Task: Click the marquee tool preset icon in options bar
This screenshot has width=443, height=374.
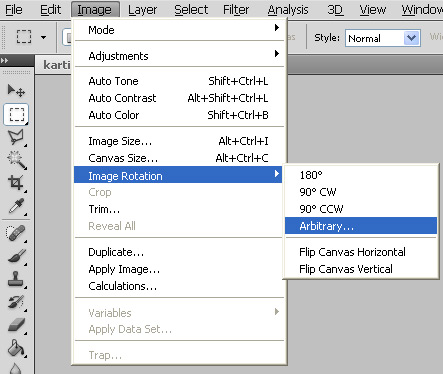Action: [x=24, y=37]
